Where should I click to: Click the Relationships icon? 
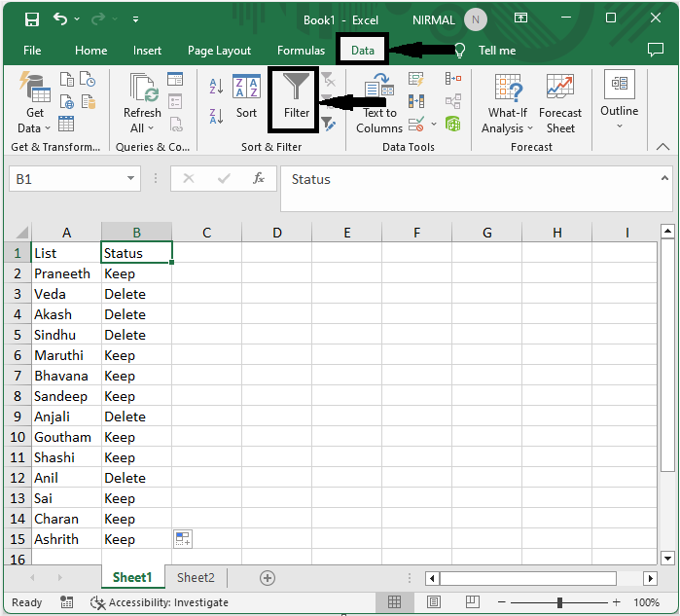(452, 101)
